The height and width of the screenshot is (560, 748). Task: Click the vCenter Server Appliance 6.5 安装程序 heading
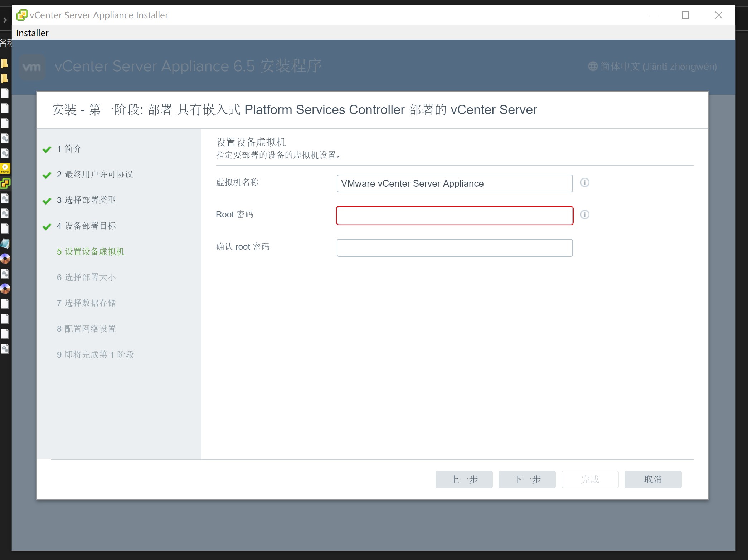point(188,66)
